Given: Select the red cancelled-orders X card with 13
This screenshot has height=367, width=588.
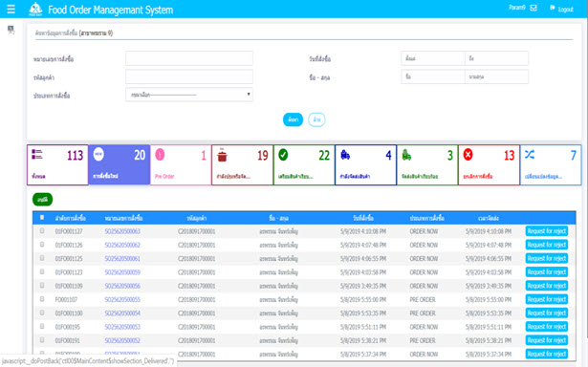Looking at the screenshot, I should [489, 165].
